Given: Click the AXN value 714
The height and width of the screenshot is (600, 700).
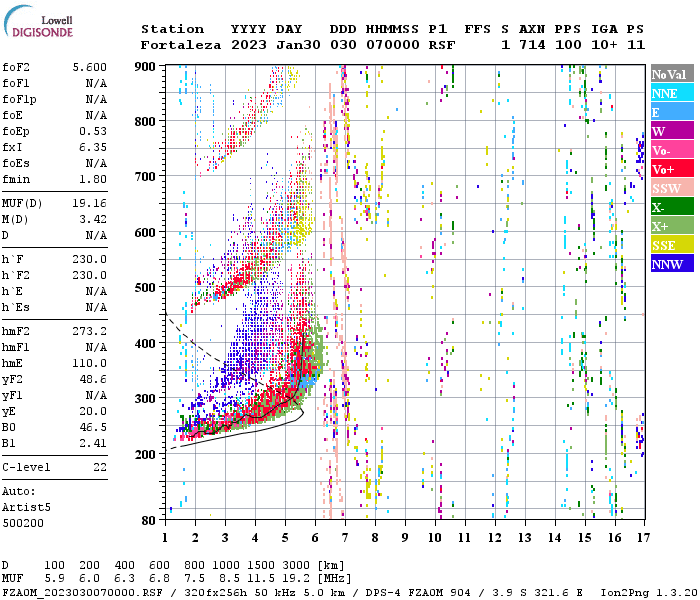Looking at the screenshot, I should [x=532, y=45].
